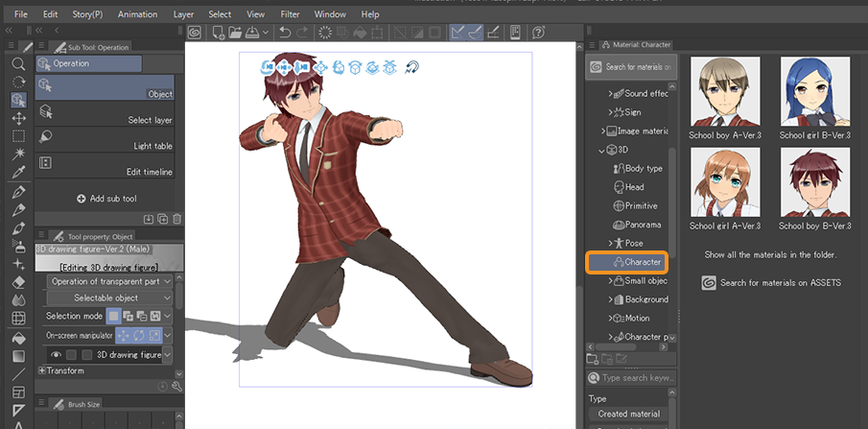Expand the Background folder
Viewport: 868px width, 429px height.
point(611,299)
